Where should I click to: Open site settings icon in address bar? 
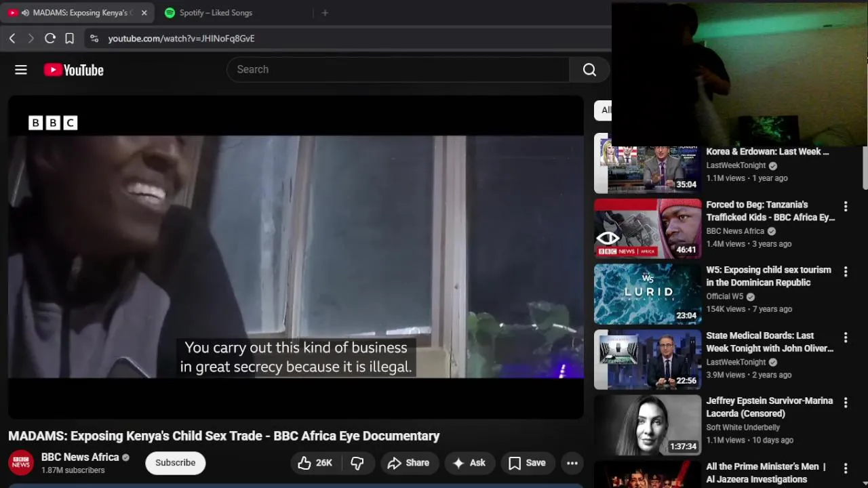(x=94, y=39)
